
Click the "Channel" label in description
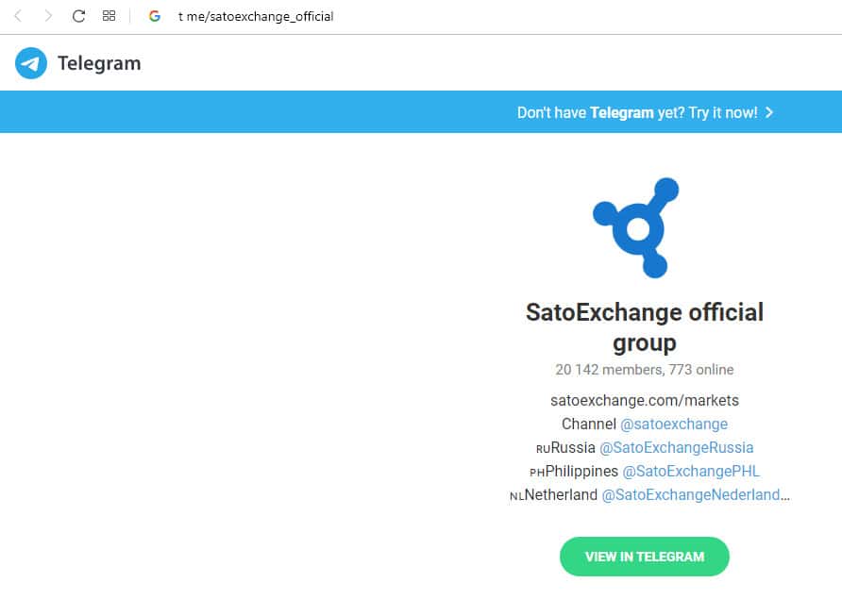tap(589, 424)
